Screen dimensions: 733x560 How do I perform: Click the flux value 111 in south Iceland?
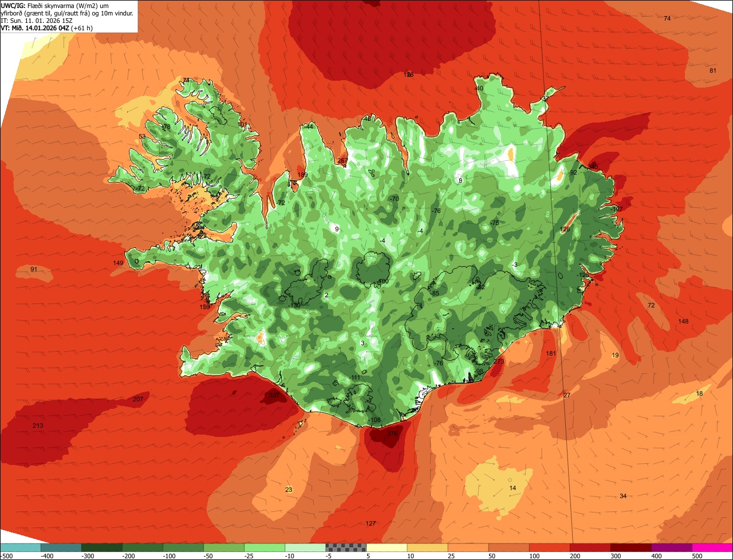click(356, 377)
